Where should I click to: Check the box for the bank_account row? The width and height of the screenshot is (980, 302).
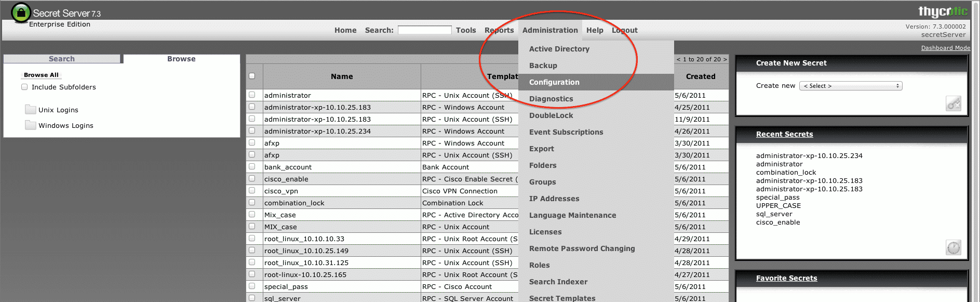tap(252, 166)
